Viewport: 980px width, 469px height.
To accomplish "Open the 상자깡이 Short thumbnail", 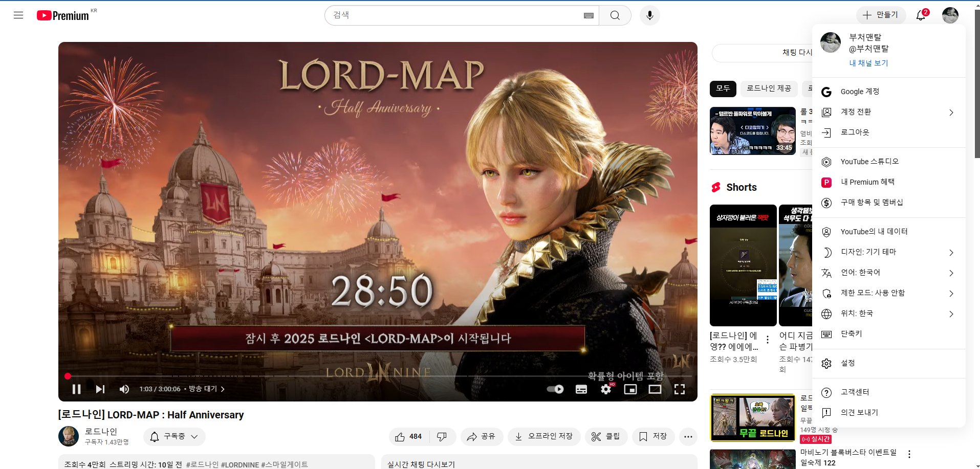I will 743,265.
